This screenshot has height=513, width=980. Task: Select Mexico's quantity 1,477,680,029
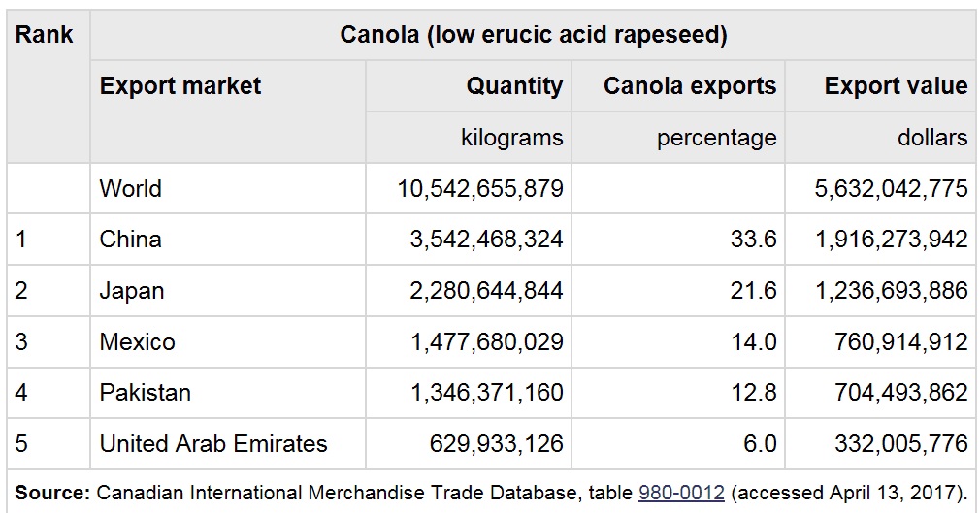486,341
